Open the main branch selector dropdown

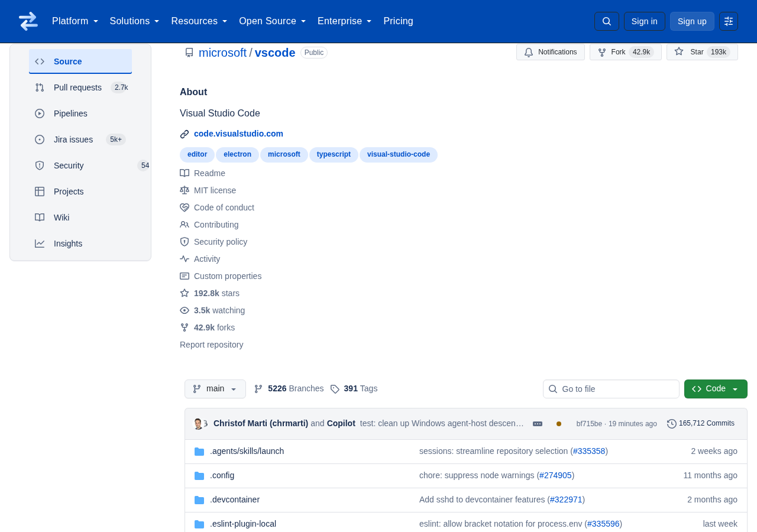(215, 389)
